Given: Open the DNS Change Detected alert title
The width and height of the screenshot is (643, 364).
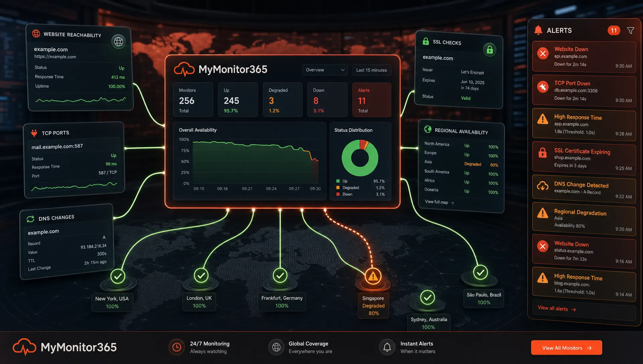Looking at the screenshot, I should click(x=581, y=185).
